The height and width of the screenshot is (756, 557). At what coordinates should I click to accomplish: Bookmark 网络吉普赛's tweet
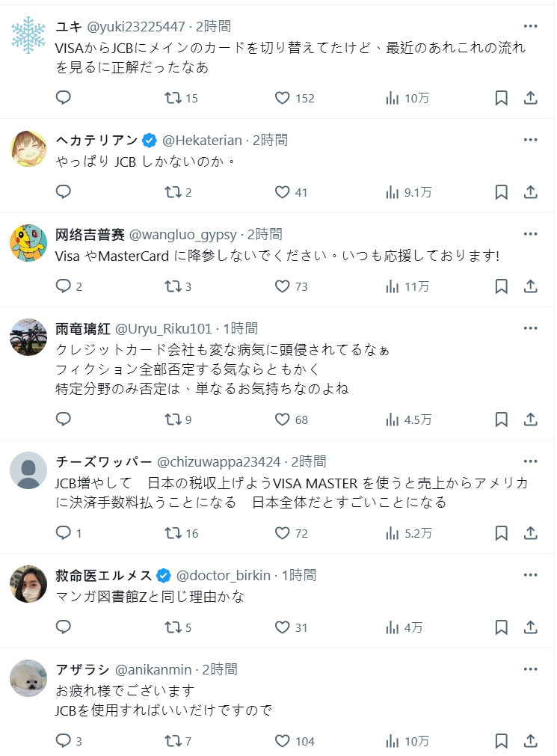click(502, 286)
